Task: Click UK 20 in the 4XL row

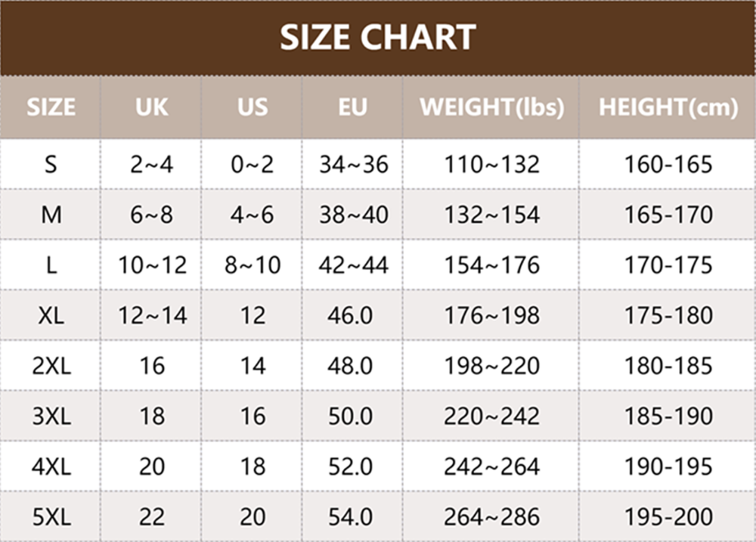Action: tap(151, 466)
